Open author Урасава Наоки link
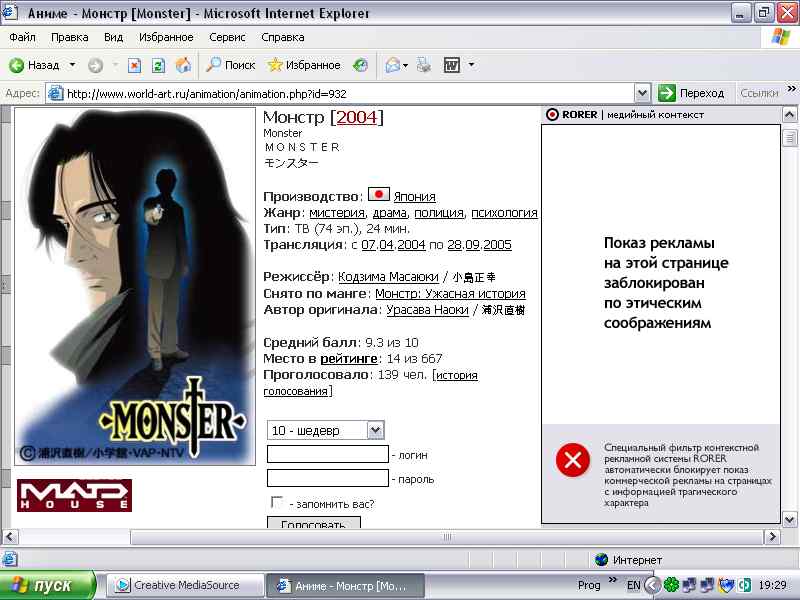This screenshot has height=600, width=800. [x=427, y=310]
